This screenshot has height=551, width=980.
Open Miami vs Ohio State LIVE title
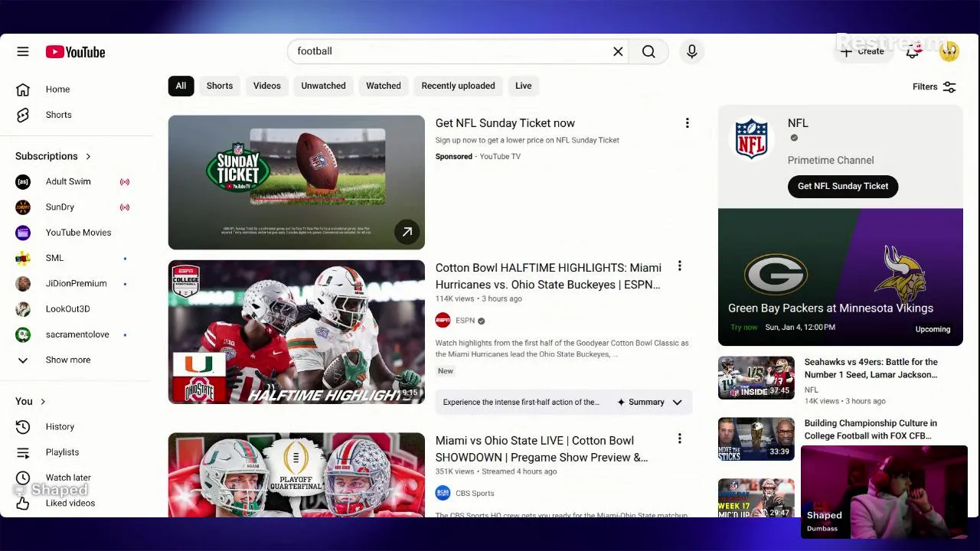pos(542,449)
